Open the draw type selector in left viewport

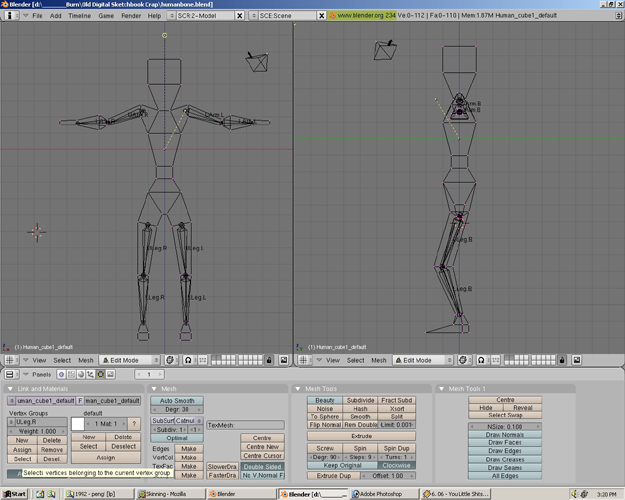tap(170, 360)
